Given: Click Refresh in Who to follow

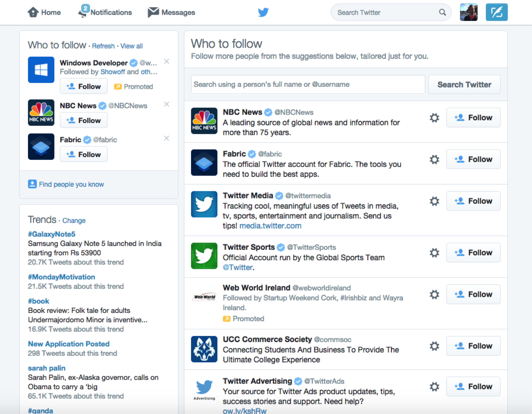Looking at the screenshot, I should pos(103,46).
